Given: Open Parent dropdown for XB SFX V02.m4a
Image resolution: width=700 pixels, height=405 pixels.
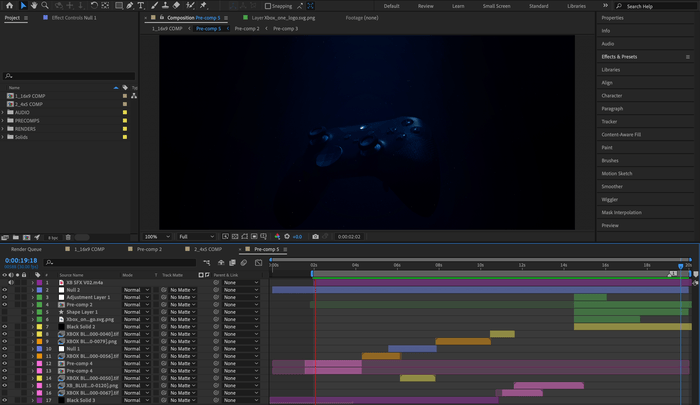Looking at the screenshot, I should pos(241,283).
